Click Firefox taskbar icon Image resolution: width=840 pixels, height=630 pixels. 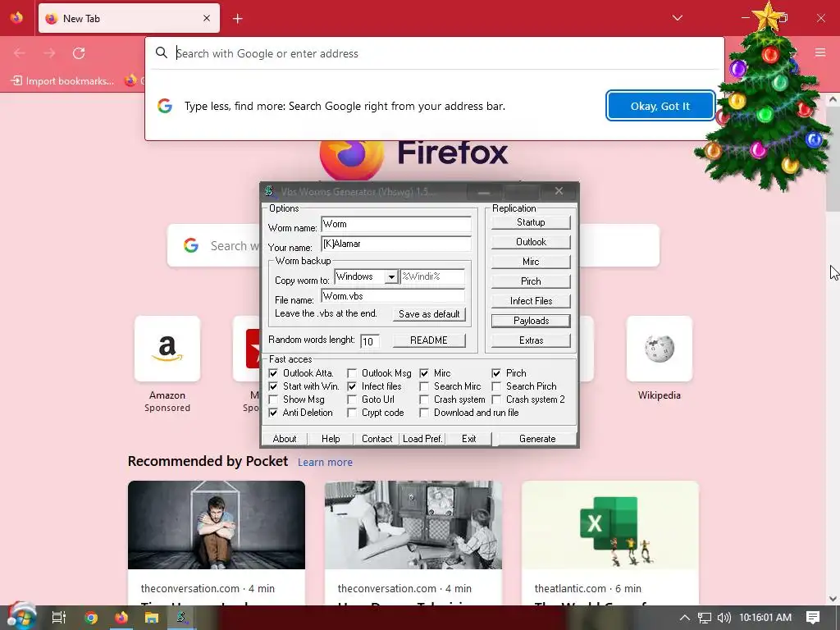(121, 618)
